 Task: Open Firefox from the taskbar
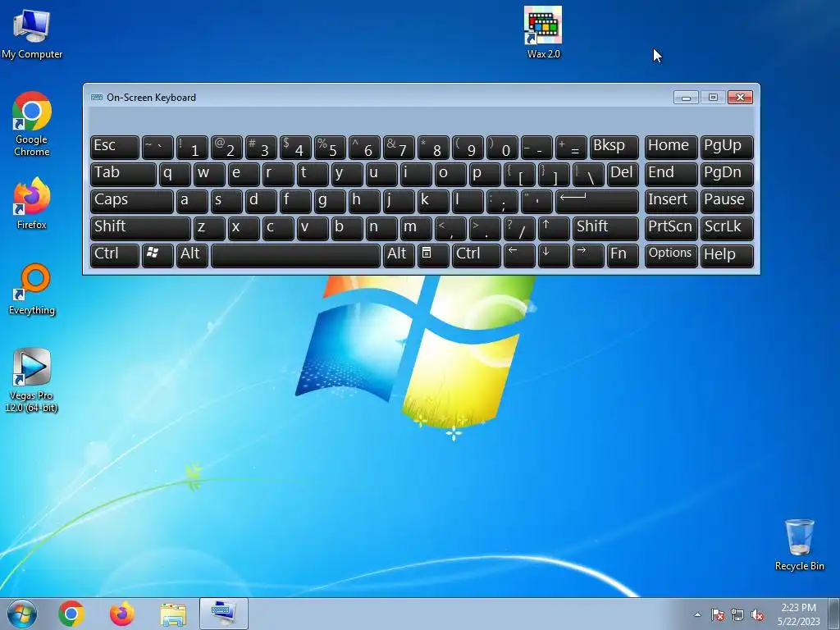click(122, 614)
